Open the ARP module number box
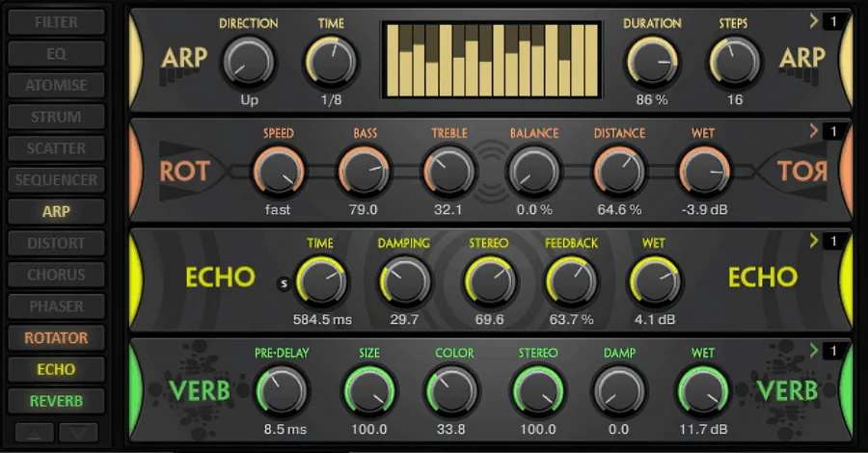868x453 pixels. click(x=833, y=22)
